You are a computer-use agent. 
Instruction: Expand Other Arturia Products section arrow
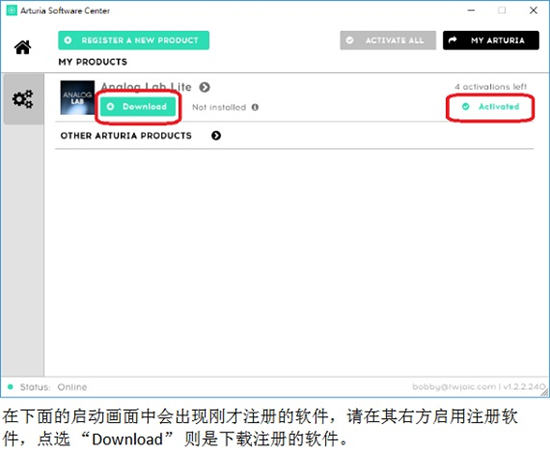coord(216,135)
